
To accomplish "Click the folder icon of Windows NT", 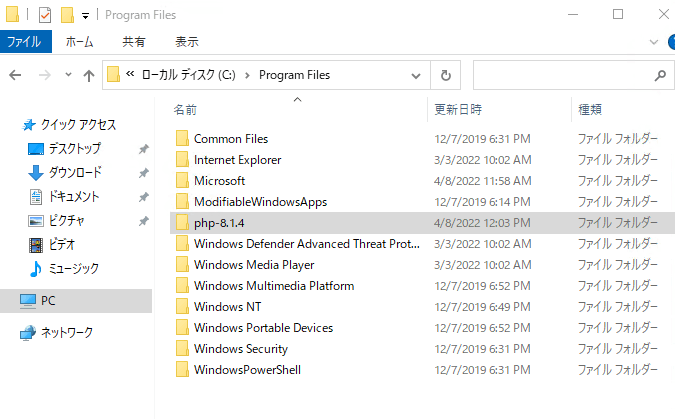I will click(182, 306).
